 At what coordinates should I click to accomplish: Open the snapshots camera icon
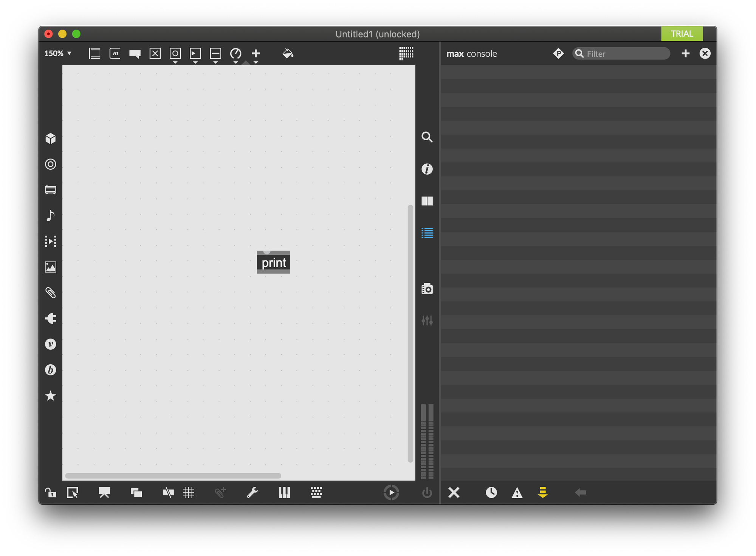tap(427, 289)
